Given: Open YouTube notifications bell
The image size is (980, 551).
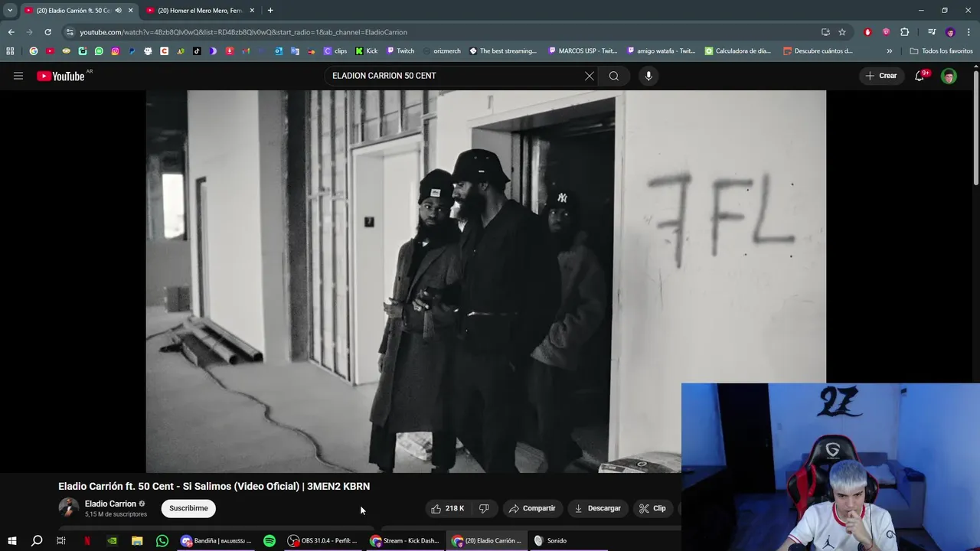Looking at the screenshot, I should [920, 76].
